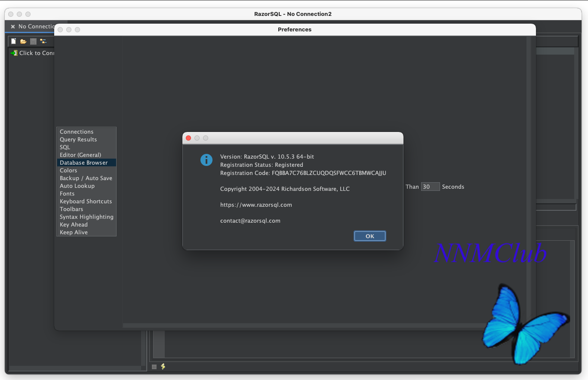The width and height of the screenshot is (588, 380).
Task: Click the Seconds input field showing 30
Action: (430, 187)
